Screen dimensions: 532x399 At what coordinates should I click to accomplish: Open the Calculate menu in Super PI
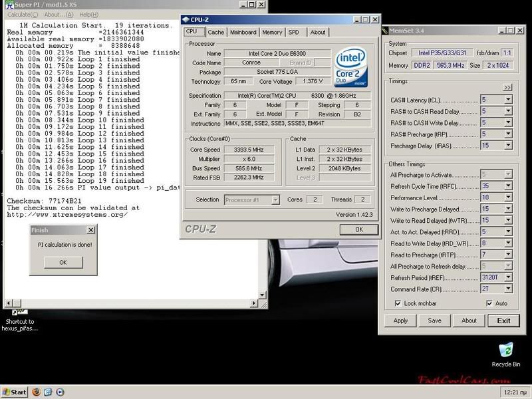coord(23,15)
